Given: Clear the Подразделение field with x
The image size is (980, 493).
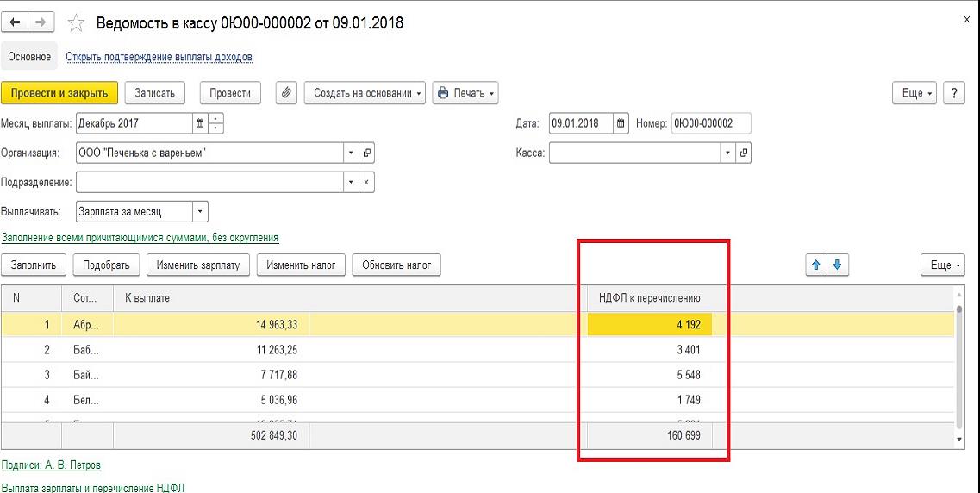Looking at the screenshot, I should point(367,183).
